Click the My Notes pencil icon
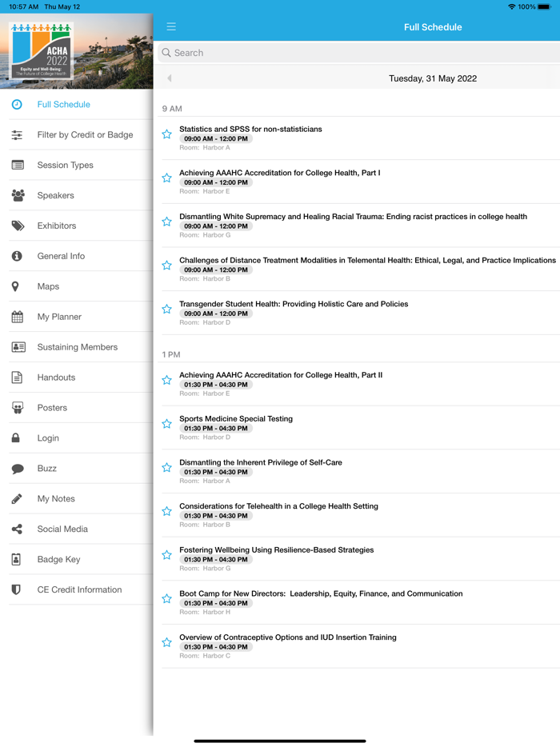 point(17,499)
